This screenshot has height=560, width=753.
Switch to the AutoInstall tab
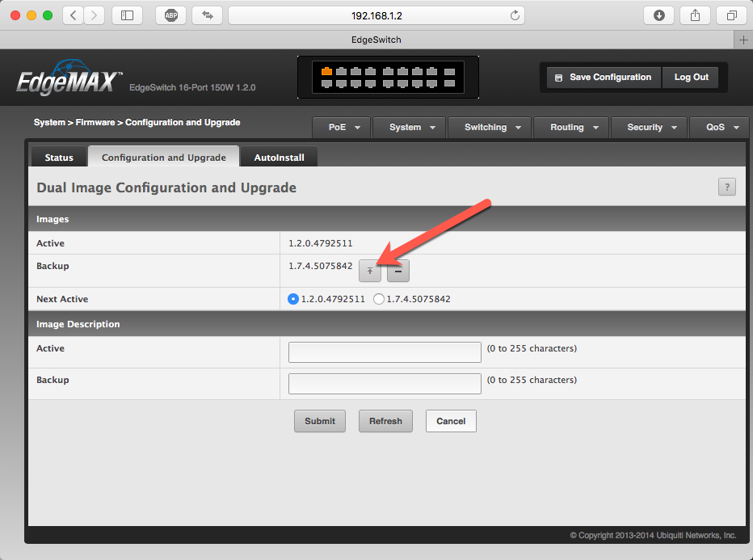279,158
